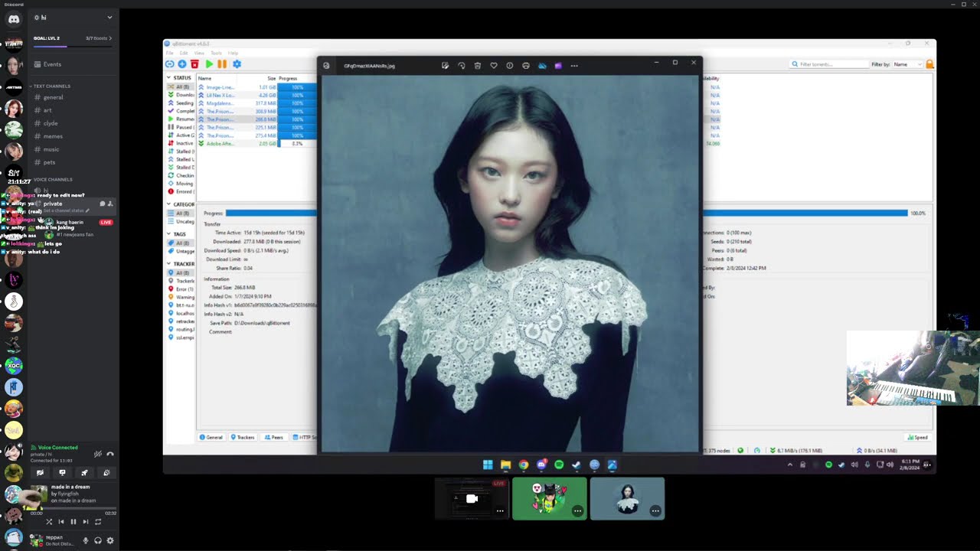Open the Peers tab in qBittorrent
This screenshot has height=551, width=980.
pos(274,438)
